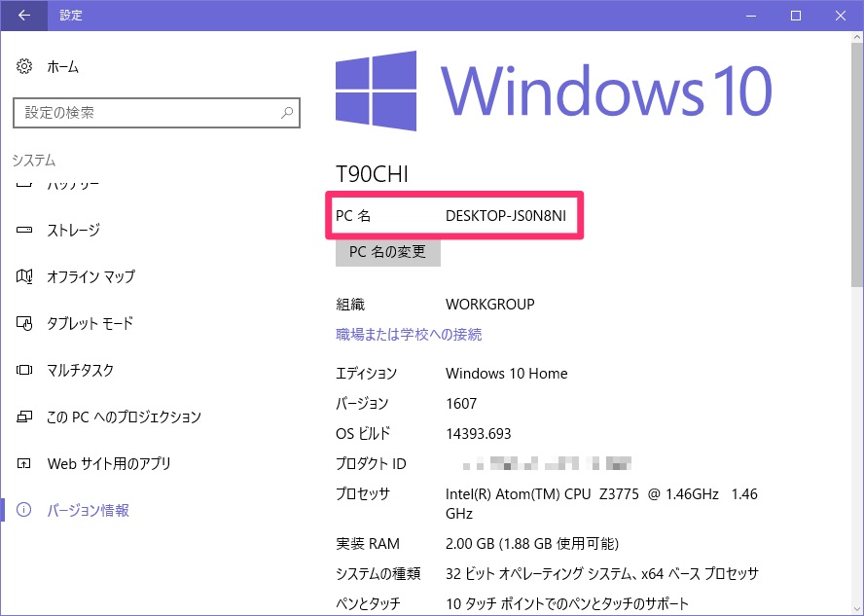Select the Storage drive icon
The height and width of the screenshot is (616, 864).
tap(23, 230)
